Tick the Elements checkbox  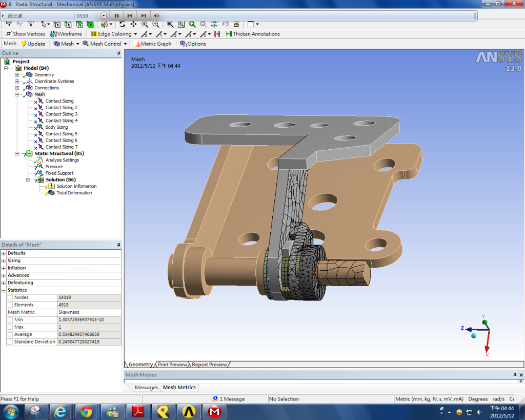coord(10,305)
